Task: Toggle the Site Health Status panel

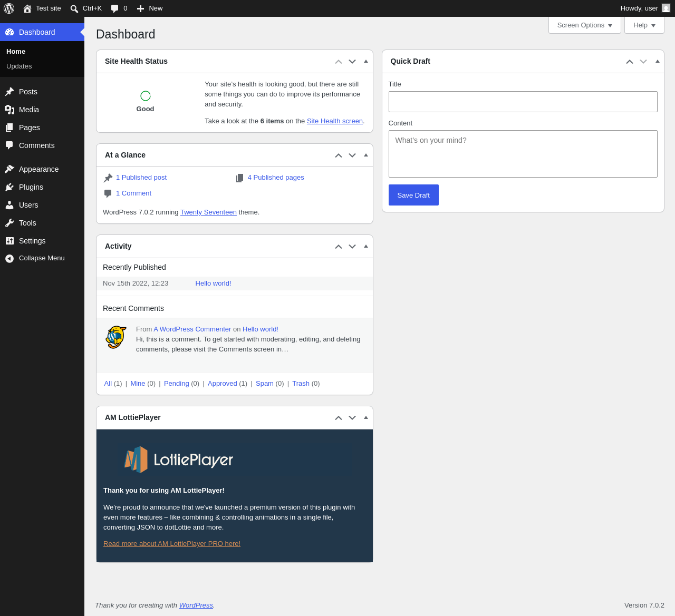Action: (x=366, y=61)
